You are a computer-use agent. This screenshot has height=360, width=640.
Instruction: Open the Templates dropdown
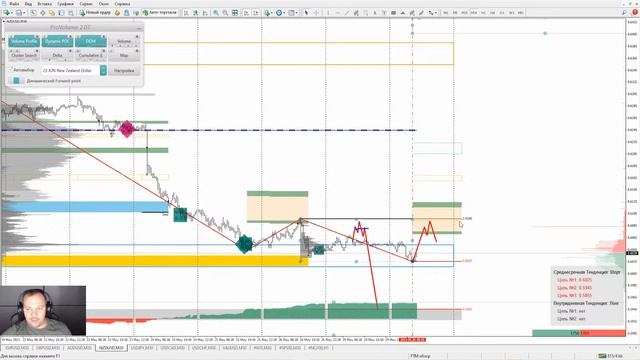pyautogui.click(x=293, y=13)
